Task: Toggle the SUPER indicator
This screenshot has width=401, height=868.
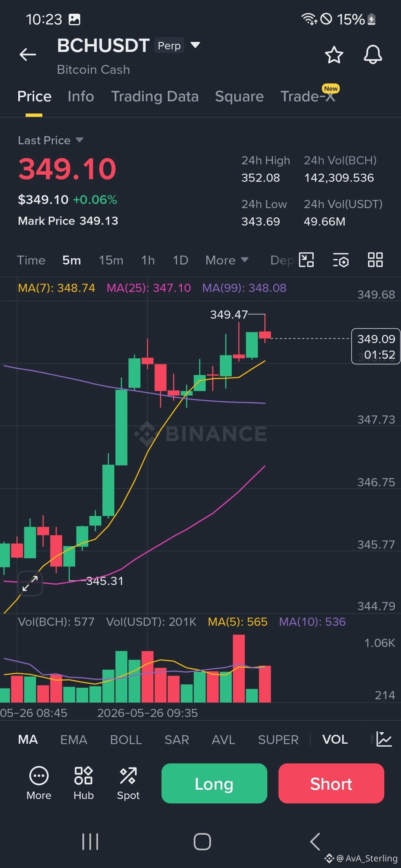Action: [278, 740]
